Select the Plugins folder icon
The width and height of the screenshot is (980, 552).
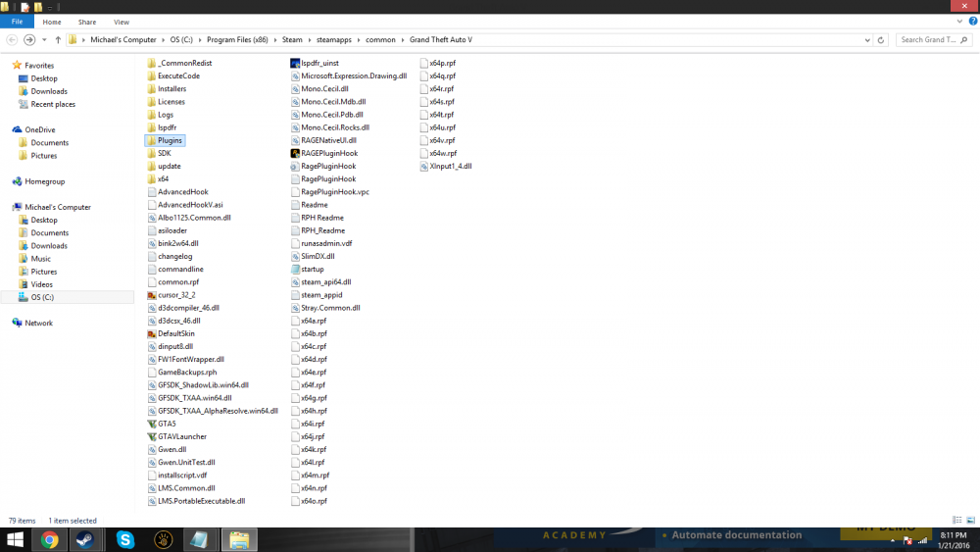click(151, 140)
